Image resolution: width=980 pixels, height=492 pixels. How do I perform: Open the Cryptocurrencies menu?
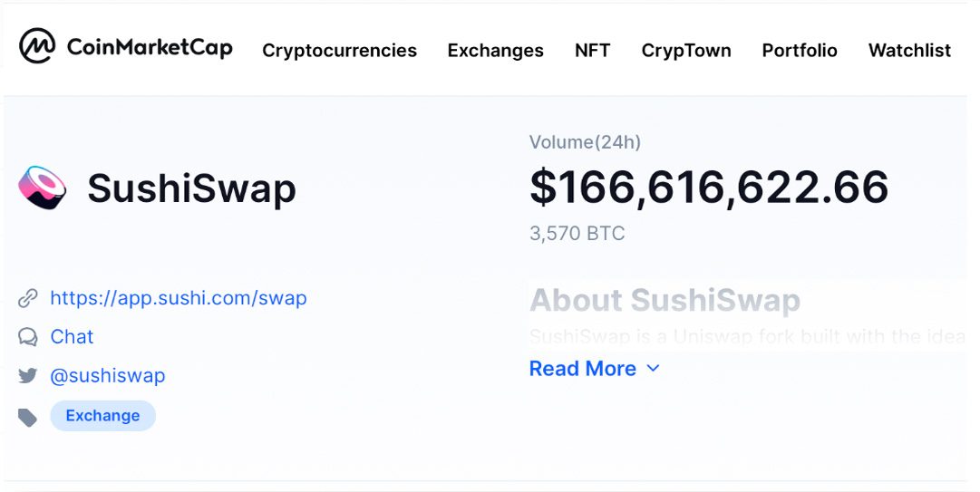click(339, 50)
